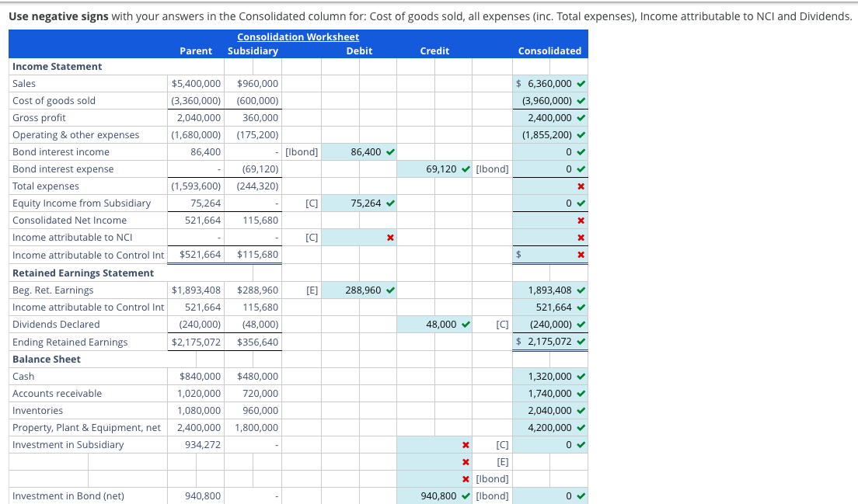Click the Parent column header
858x504 pixels.
click(196, 50)
